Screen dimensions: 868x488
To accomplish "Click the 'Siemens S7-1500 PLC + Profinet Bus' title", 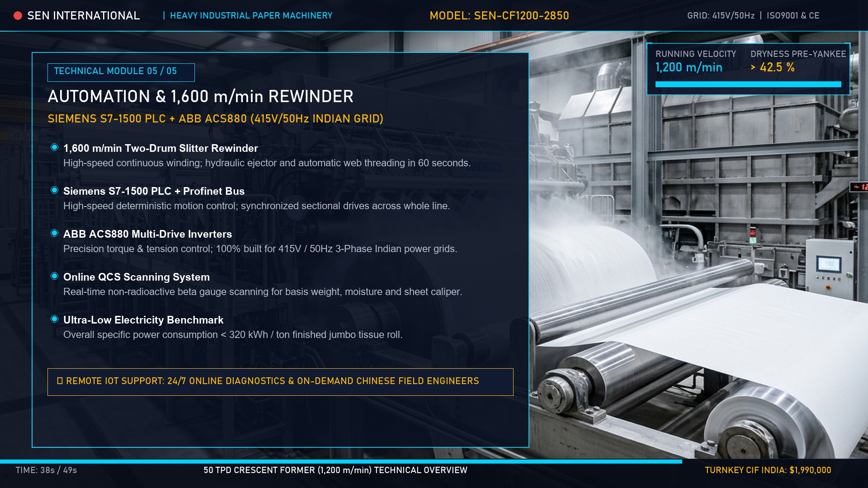I will click(x=154, y=191).
